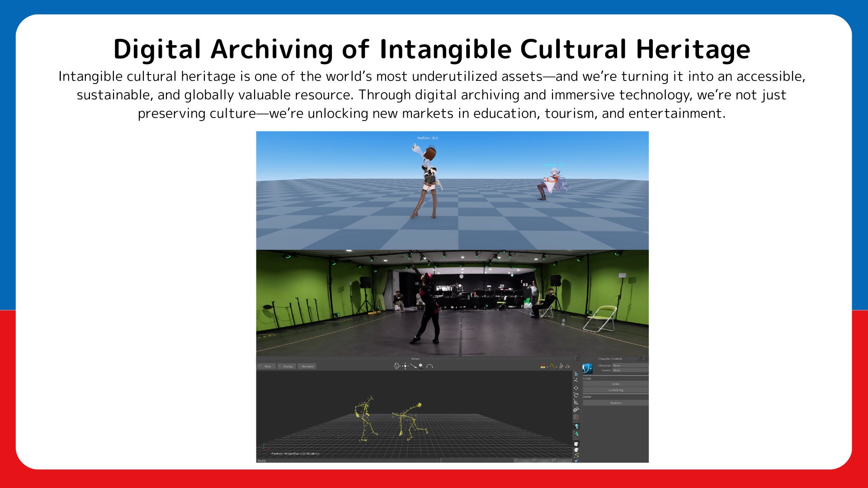Image resolution: width=868 pixels, height=488 pixels.
Task: Open the Source dropdown set to None
Action: pos(630,370)
